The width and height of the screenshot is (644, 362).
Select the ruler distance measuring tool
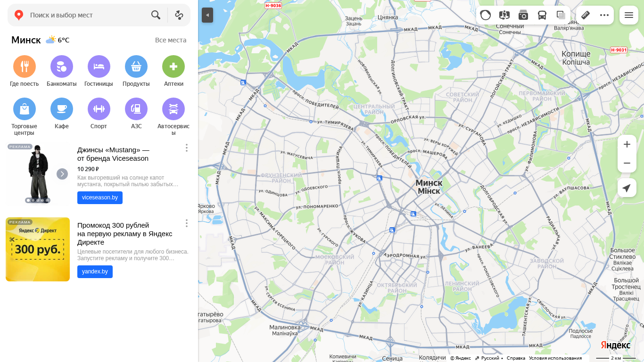click(x=586, y=15)
